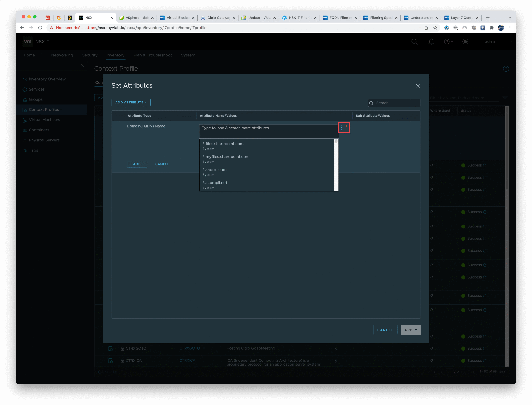The width and height of the screenshot is (532, 405).
Task: Click the Apply button
Action: (411, 330)
